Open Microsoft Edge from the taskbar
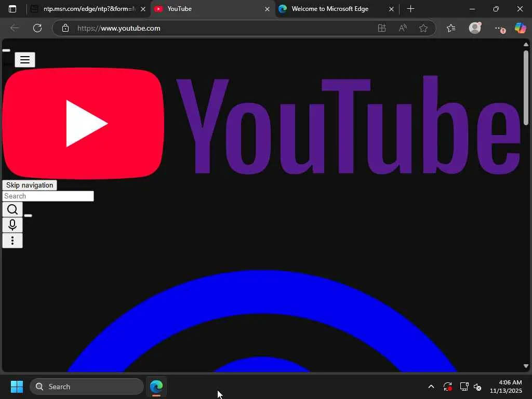The width and height of the screenshot is (532, 399). point(156,387)
